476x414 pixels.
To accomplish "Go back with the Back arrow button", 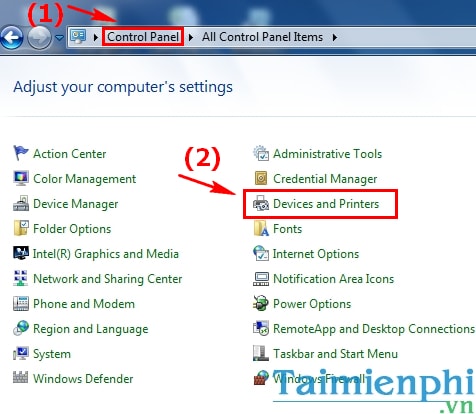I will point(12,37).
